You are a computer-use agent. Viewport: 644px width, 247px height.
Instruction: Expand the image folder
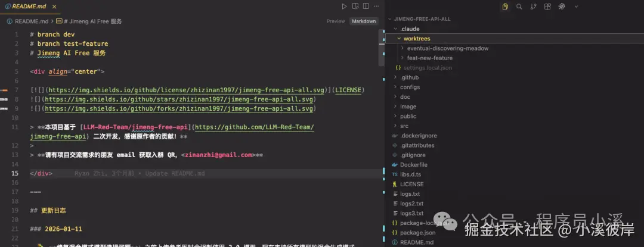(408, 107)
